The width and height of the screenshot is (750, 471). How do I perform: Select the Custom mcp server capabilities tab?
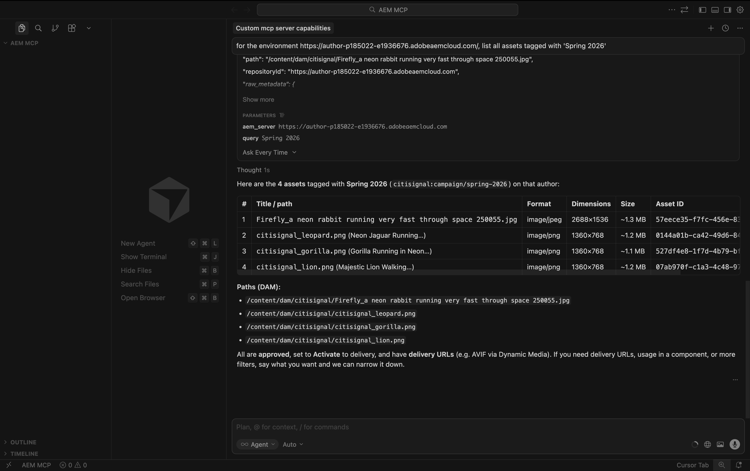[283, 28]
